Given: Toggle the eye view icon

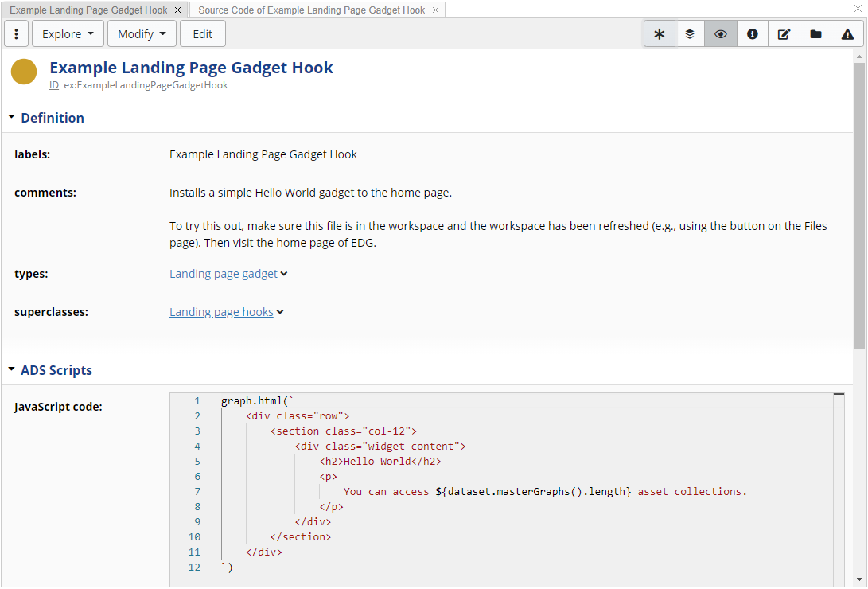Looking at the screenshot, I should click(x=721, y=33).
